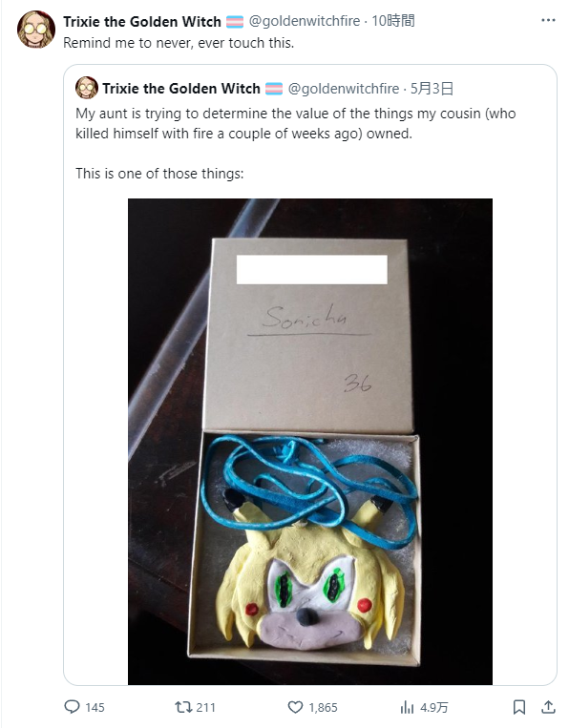
Task: Click the 1,865 likes count
Action: [x=323, y=707]
